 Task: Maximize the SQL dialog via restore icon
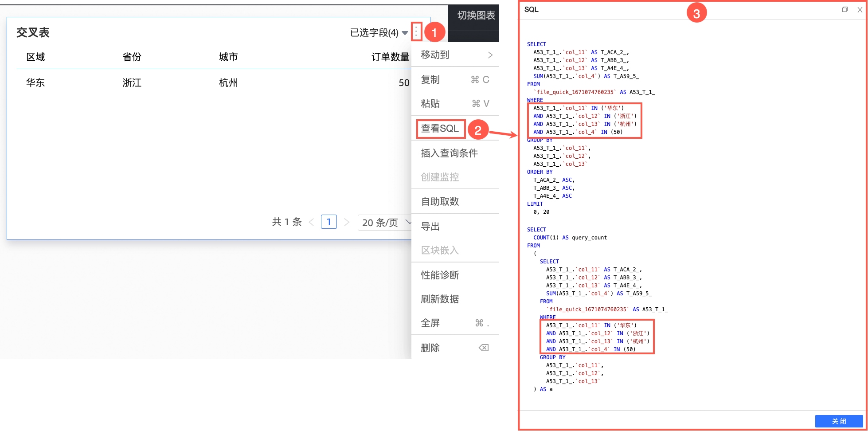(845, 9)
